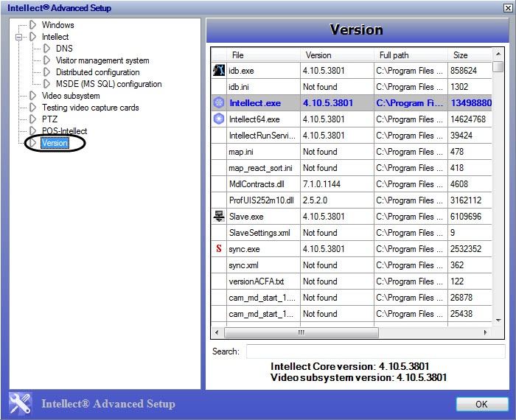Sort by the File column header
Image resolution: width=516 pixels, height=420 pixels.
(x=263, y=55)
